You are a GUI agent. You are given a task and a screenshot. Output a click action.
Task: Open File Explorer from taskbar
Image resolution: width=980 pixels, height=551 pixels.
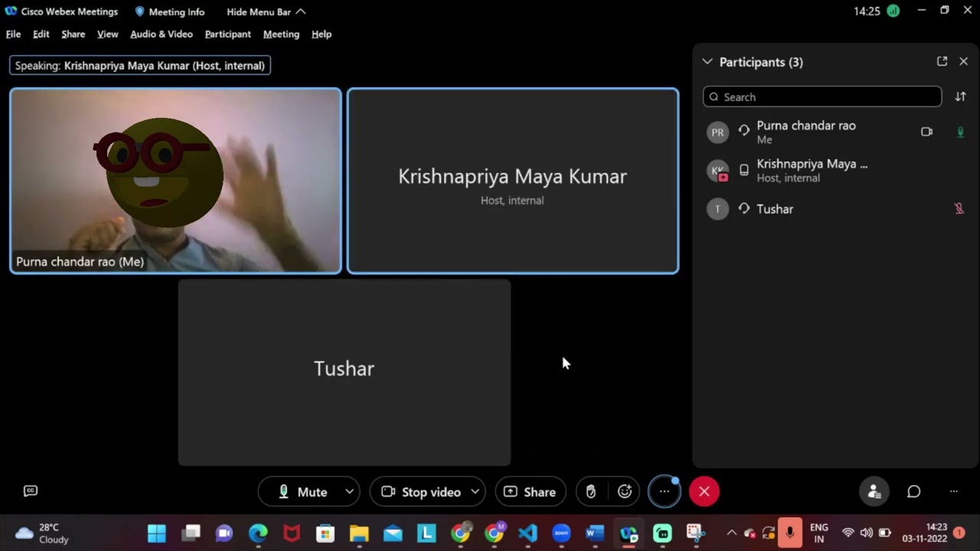359,533
